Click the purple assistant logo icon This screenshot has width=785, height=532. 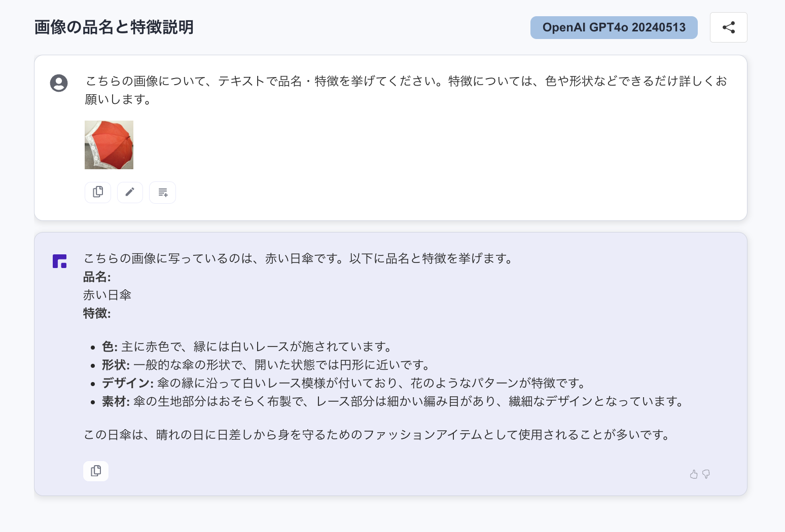tap(59, 261)
